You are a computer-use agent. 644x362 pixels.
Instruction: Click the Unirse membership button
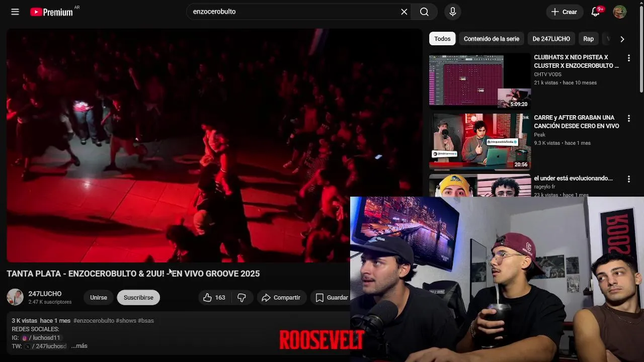pyautogui.click(x=99, y=298)
